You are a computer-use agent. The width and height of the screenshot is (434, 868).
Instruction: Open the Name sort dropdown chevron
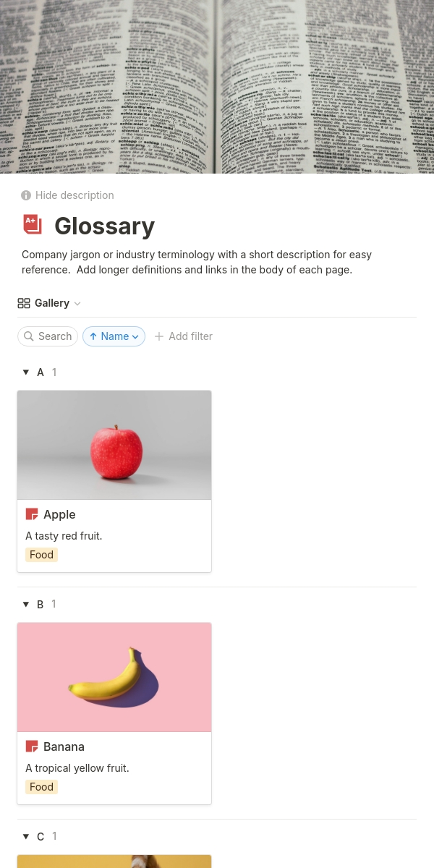point(135,336)
